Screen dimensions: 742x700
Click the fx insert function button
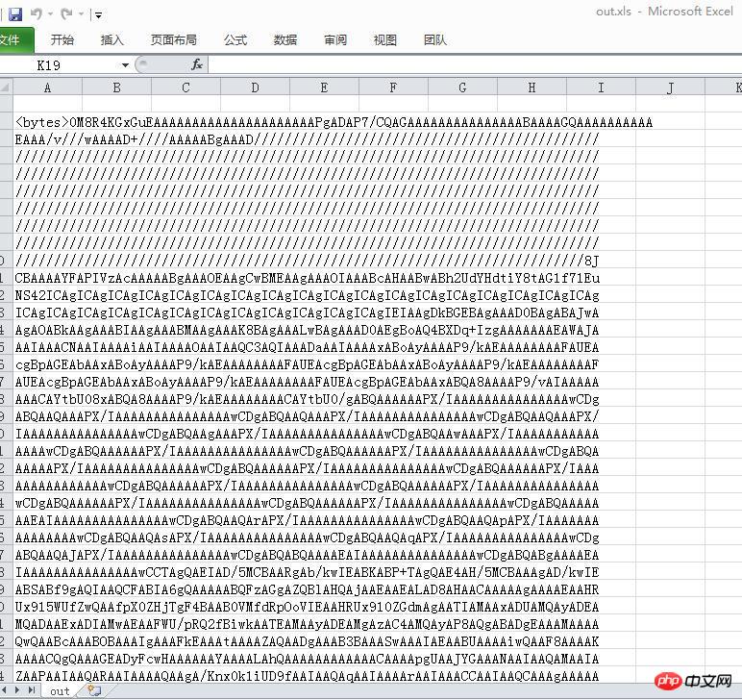197,64
